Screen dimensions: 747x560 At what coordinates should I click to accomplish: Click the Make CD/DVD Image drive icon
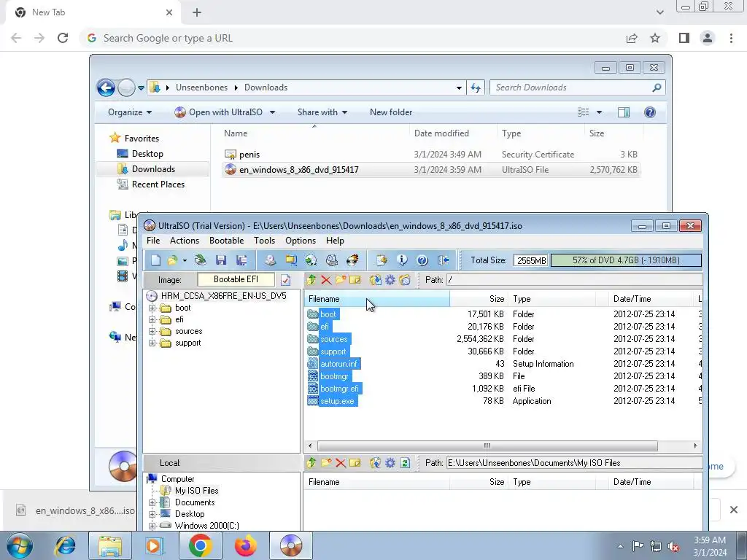pos(271,260)
